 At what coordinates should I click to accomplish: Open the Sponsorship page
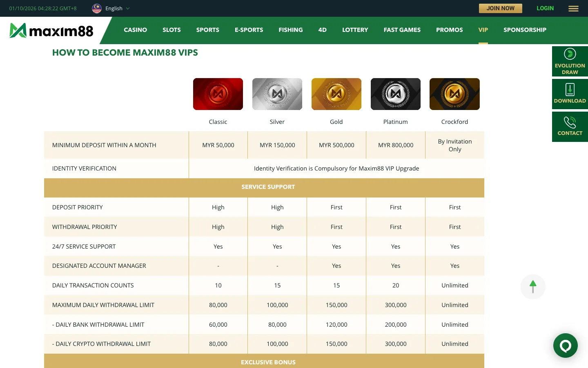click(525, 30)
